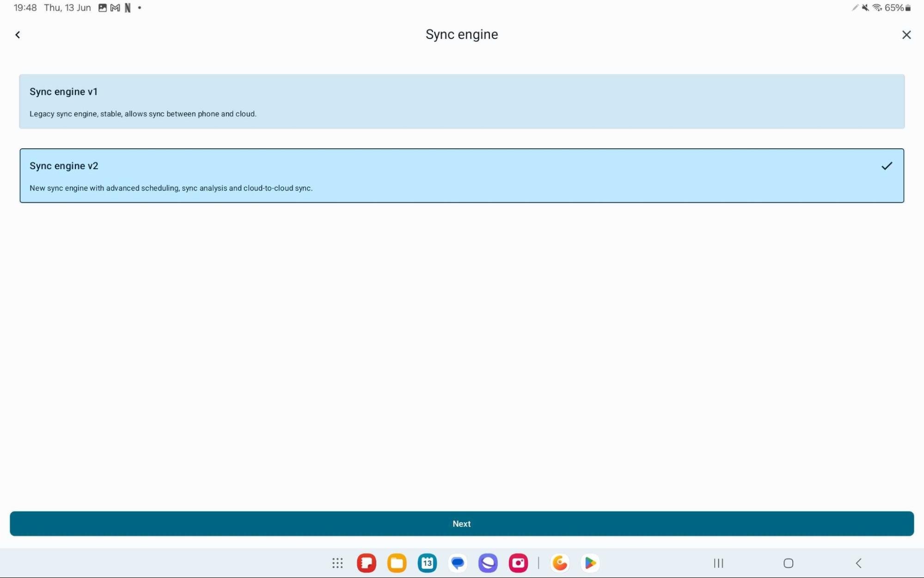
Task: Open the blue Messages app
Action: (x=458, y=563)
